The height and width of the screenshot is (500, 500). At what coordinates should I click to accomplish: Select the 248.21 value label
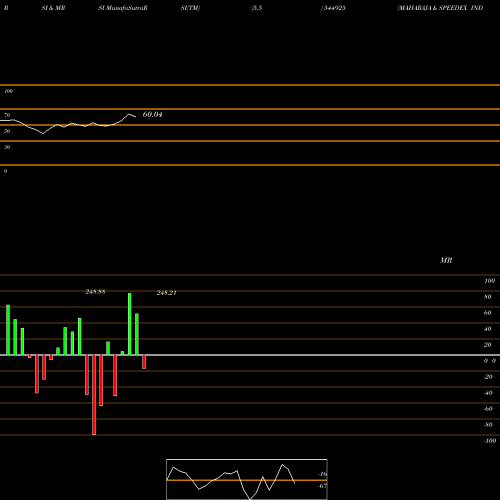coord(166,293)
